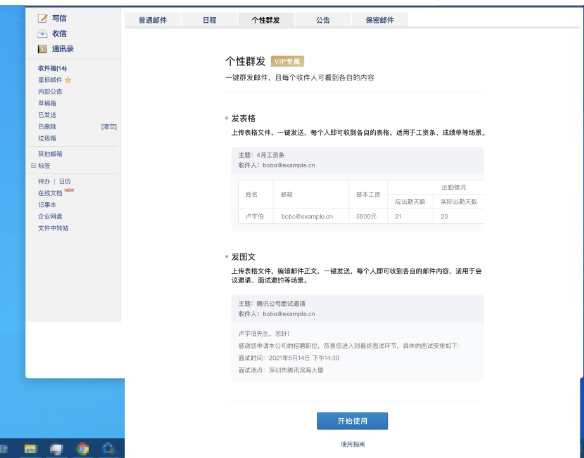Click the table cell 卢宇伯
The height and width of the screenshot is (458, 584).
[x=255, y=216]
